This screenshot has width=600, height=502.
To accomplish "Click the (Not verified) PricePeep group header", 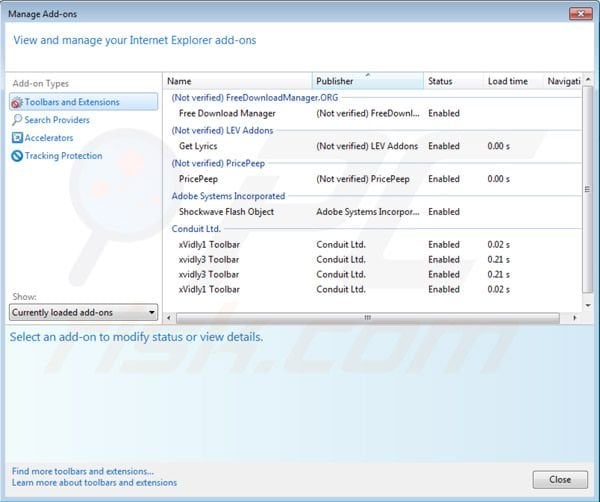I will (218, 163).
